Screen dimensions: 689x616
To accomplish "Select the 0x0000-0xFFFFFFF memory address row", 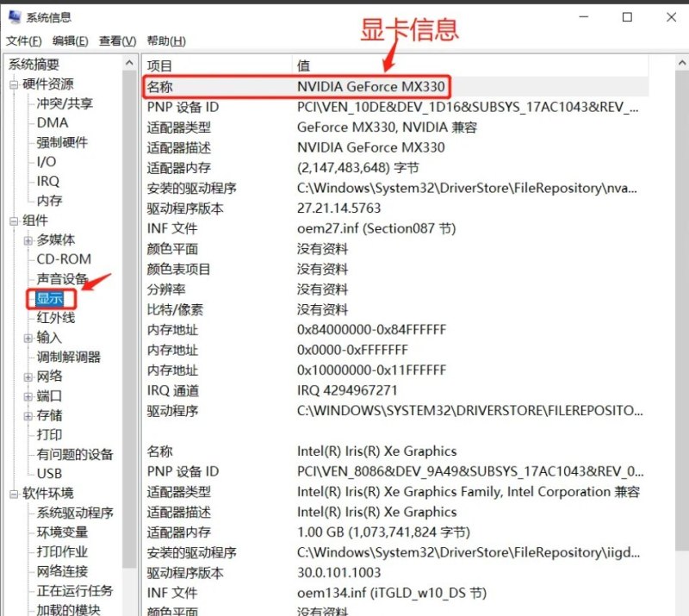I will coord(395,350).
